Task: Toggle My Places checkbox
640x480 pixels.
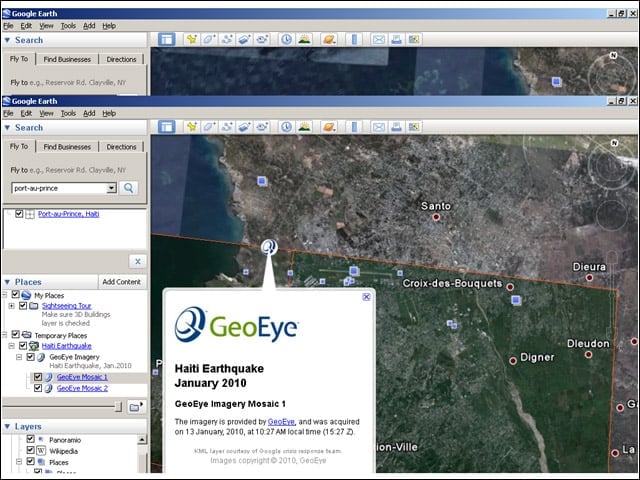Action: 16,294
